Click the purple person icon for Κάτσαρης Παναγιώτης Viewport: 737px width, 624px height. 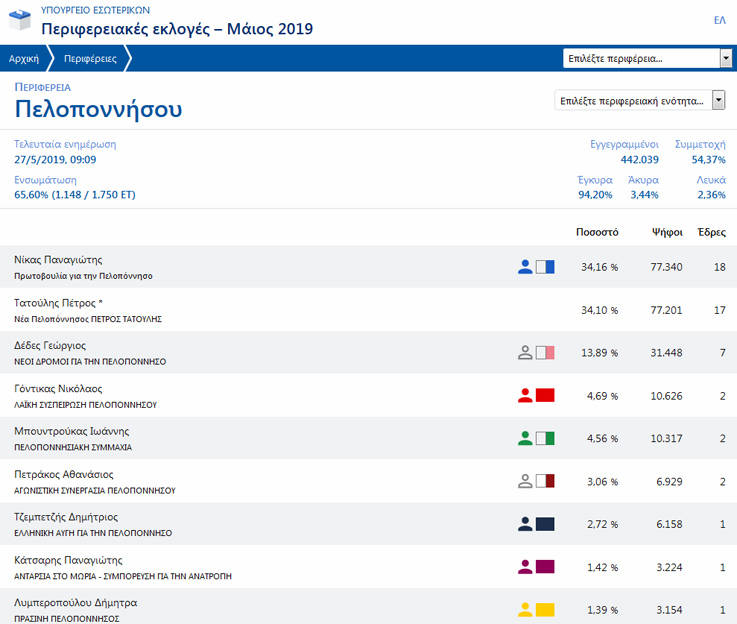(x=525, y=567)
